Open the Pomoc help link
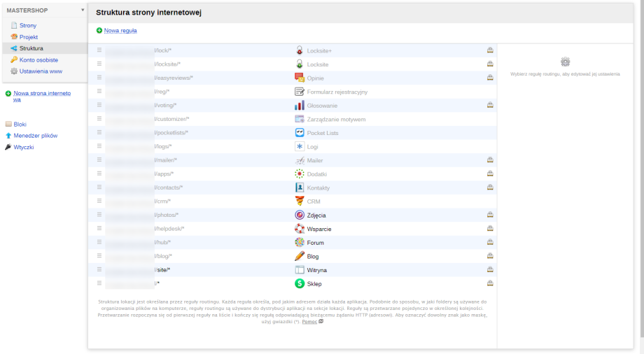 (309, 321)
